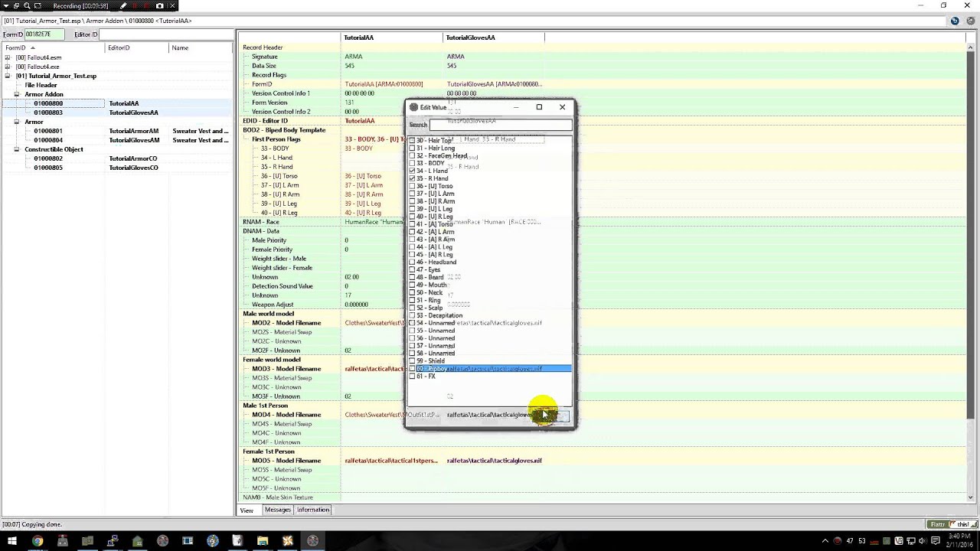Sort by the FormID column header
Image resolution: width=980 pixels, height=551 pixels.
[x=53, y=47]
